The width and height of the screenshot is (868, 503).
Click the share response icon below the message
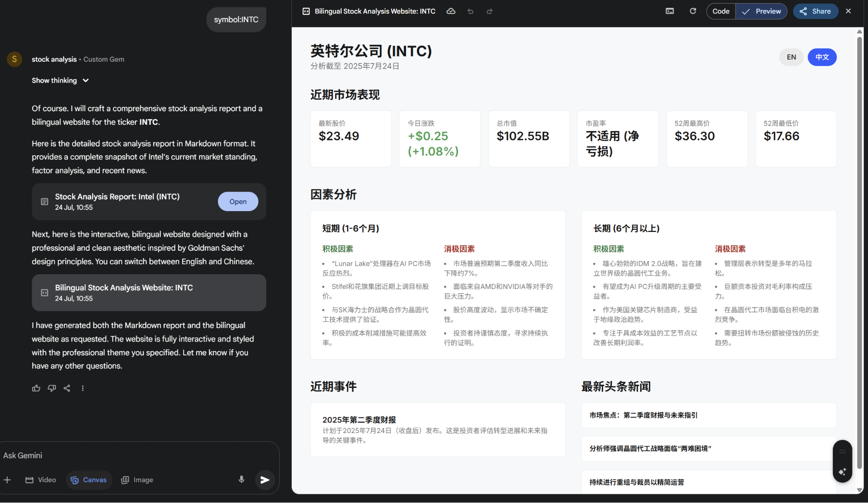click(67, 388)
